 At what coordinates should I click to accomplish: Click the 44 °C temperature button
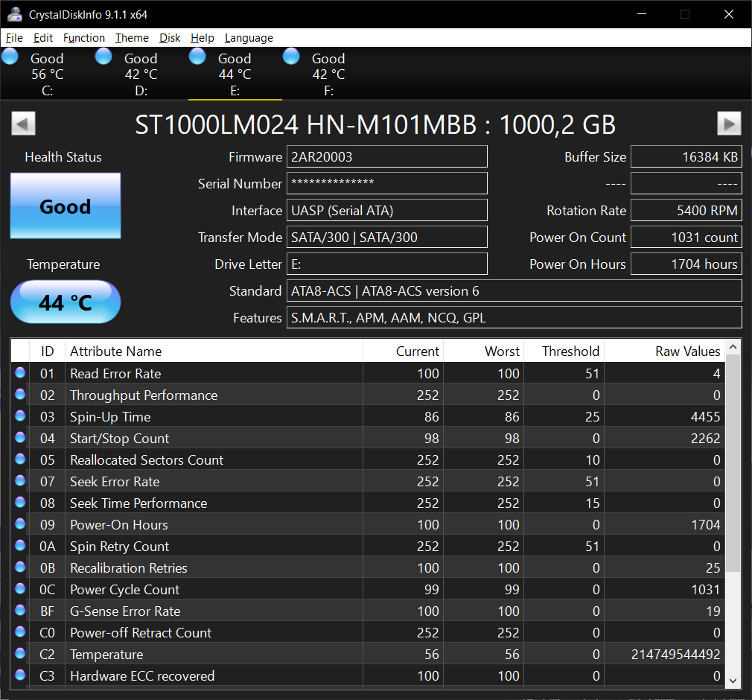tap(66, 302)
